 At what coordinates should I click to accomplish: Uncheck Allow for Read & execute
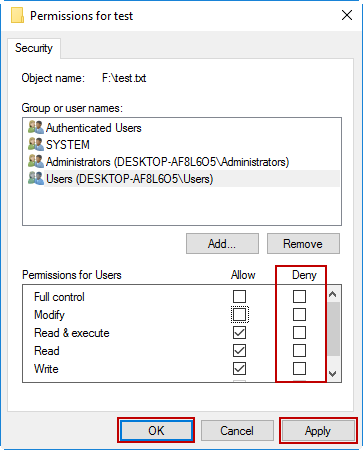[x=239, y=332]
